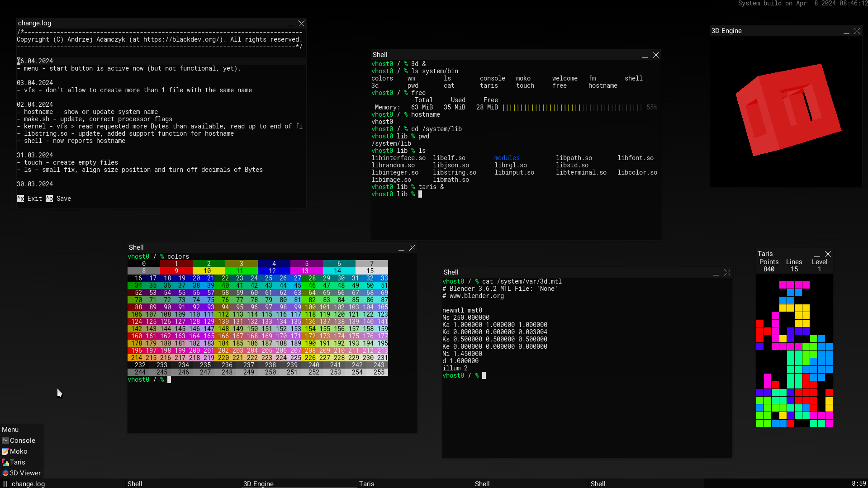This screenshot has width=868, height=488.
Task: Minimize the colors Shell window
Action: [x=402, y=248]
